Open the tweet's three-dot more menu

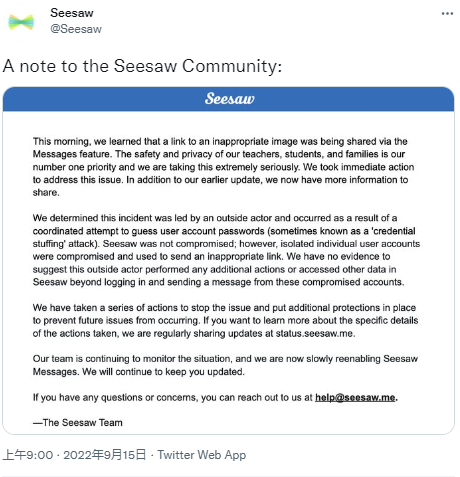[x=447, y=14]
